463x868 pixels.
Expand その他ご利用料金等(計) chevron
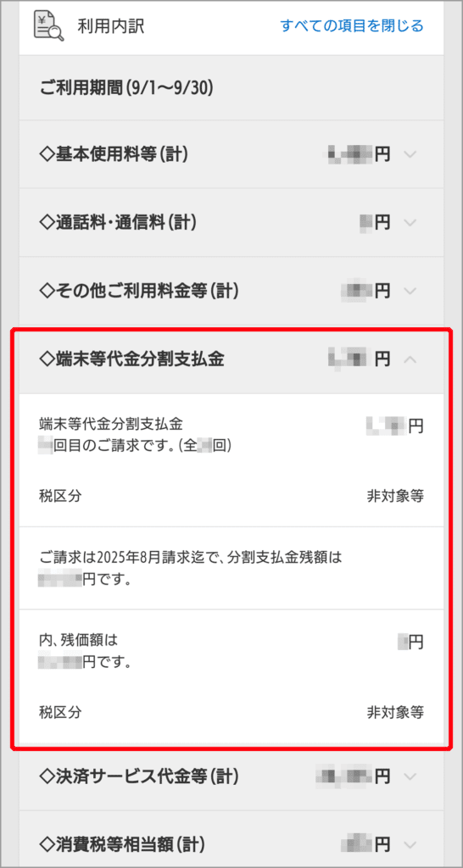click(x=410, y=291)
